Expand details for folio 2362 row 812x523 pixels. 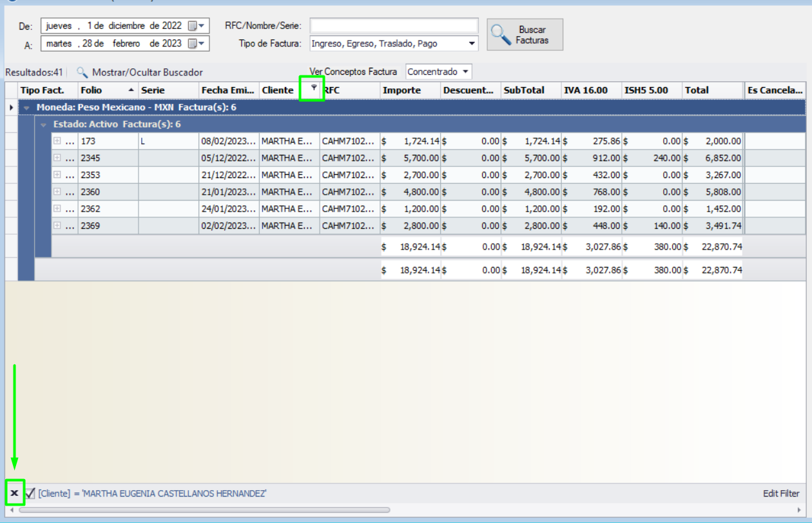point(57,209)
